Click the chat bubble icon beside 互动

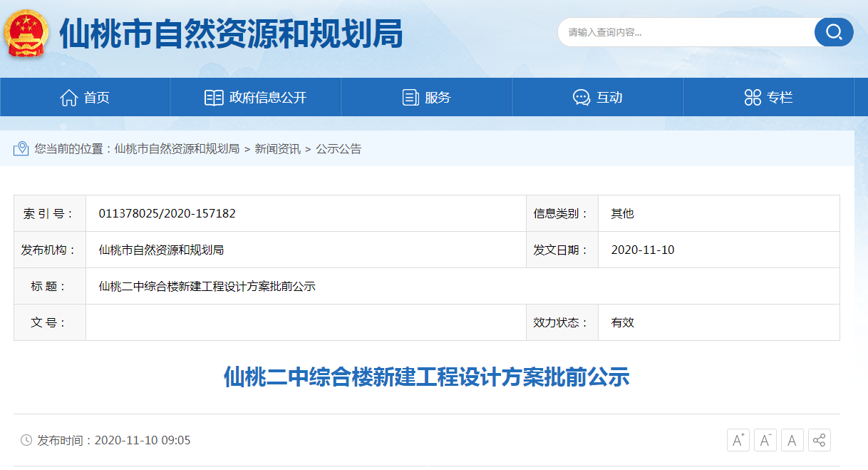click(x=582, y=98)
